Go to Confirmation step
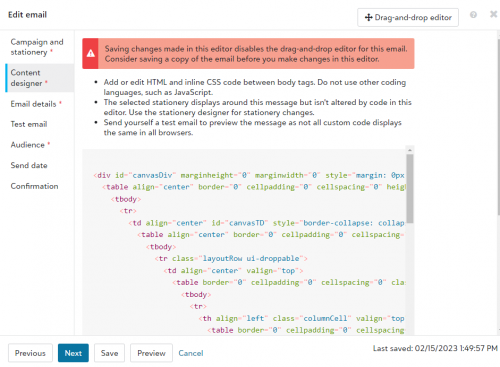Viewport: 500px width, 367px height. pos(34,186)
